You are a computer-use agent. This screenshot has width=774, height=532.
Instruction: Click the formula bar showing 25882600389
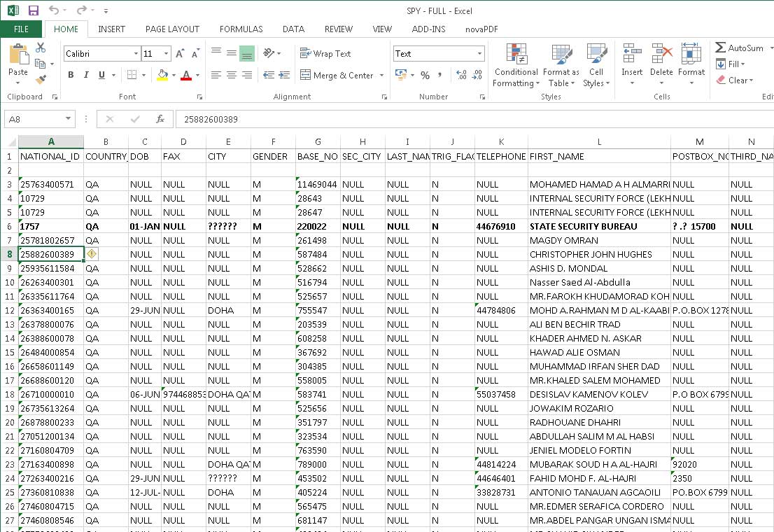point(474,119)
